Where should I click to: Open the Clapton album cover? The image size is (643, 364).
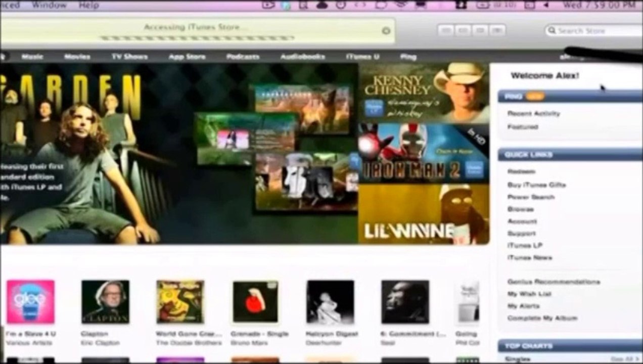point(105,302)
